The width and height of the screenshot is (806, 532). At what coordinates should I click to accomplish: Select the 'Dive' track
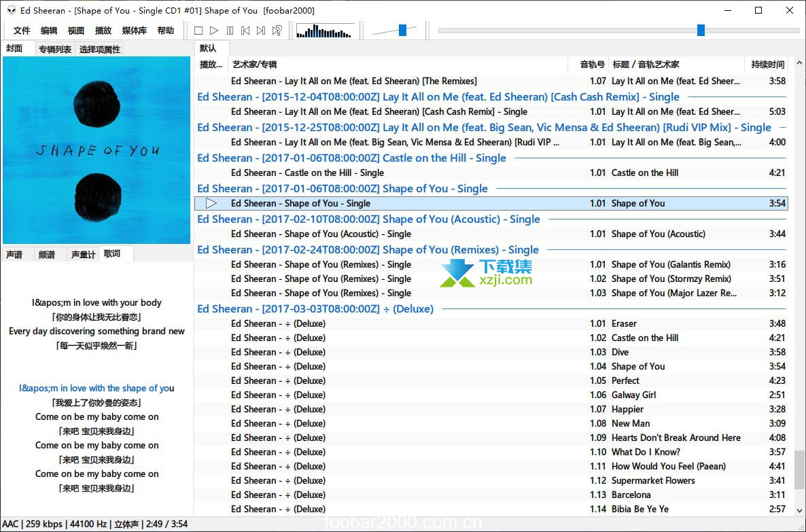pyautogui.click(x=491, y=352)
